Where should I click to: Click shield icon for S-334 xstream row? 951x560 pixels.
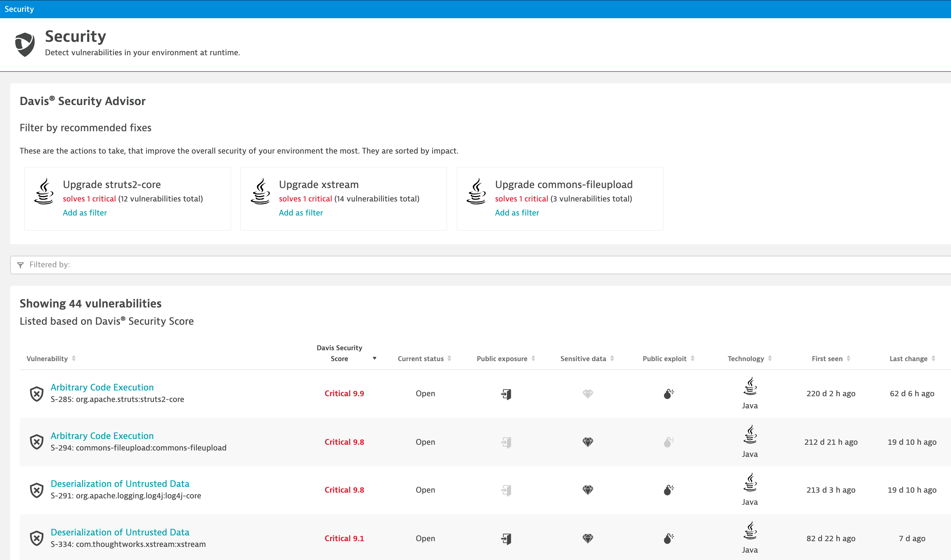(37, 539)
